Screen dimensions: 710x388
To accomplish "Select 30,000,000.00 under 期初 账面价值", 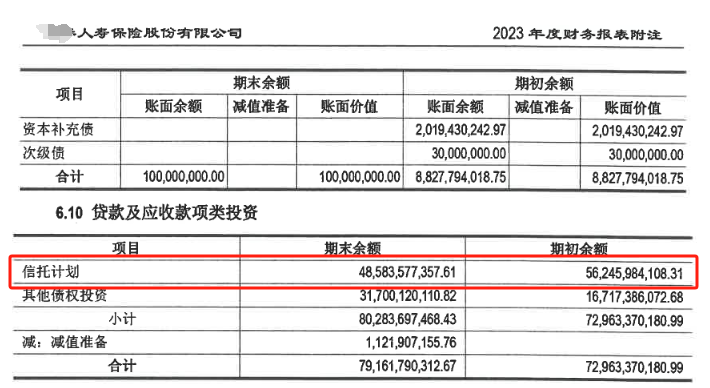I will click(646, 155).
